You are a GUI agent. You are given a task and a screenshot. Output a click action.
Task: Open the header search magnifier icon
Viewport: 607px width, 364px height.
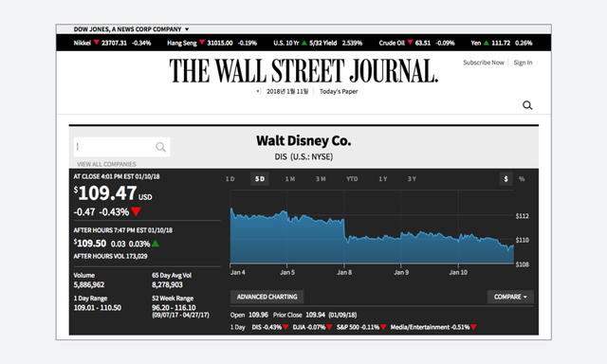527,105
